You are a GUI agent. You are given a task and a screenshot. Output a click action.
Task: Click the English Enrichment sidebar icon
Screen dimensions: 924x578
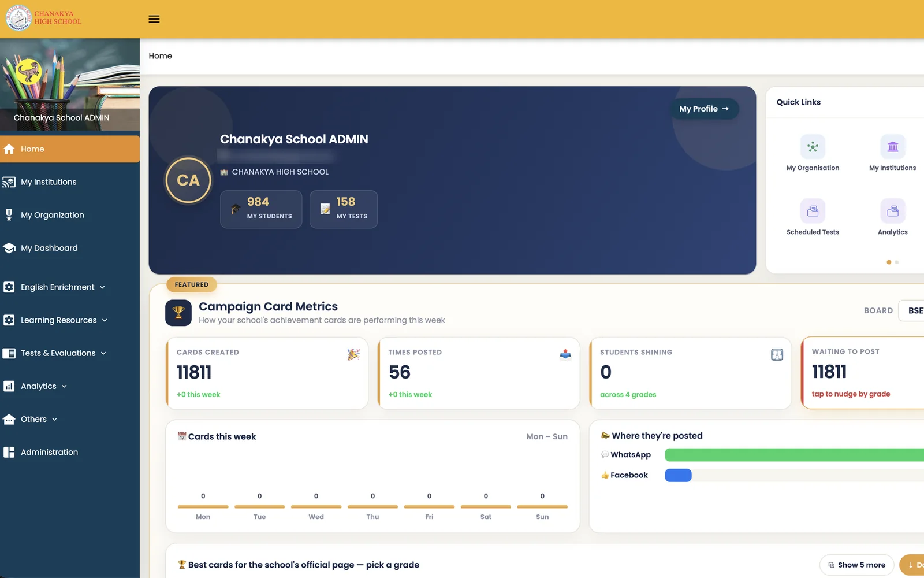[9, 287]
